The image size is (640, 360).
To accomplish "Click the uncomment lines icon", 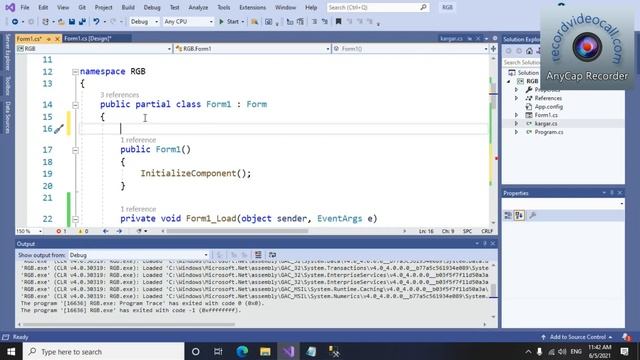I will [x=325, y=22].
